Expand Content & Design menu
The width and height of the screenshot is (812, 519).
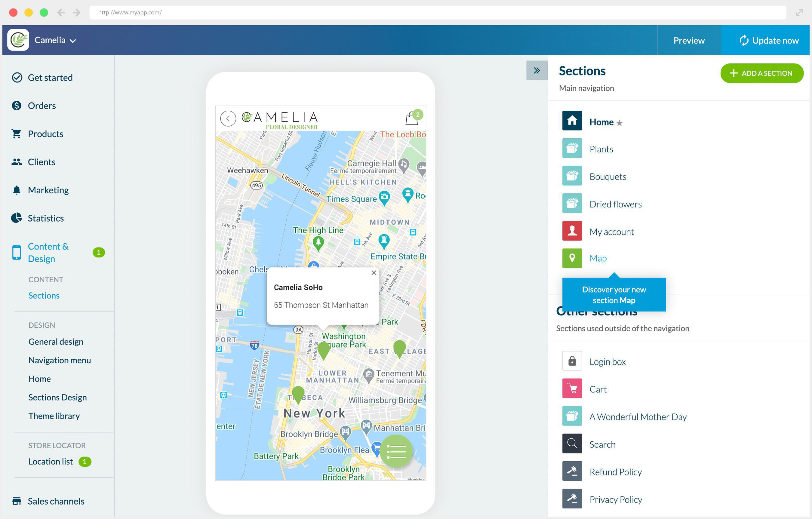(x=48, y=253)
